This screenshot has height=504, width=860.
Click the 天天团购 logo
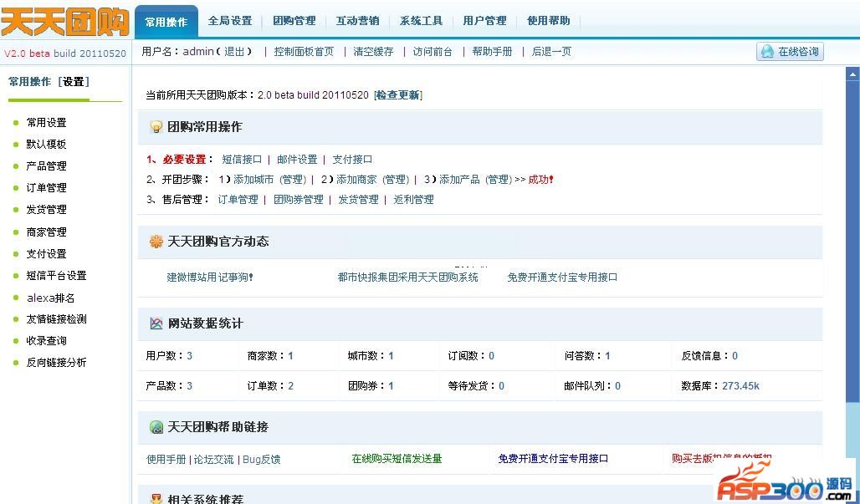click(x=65, y=23)
